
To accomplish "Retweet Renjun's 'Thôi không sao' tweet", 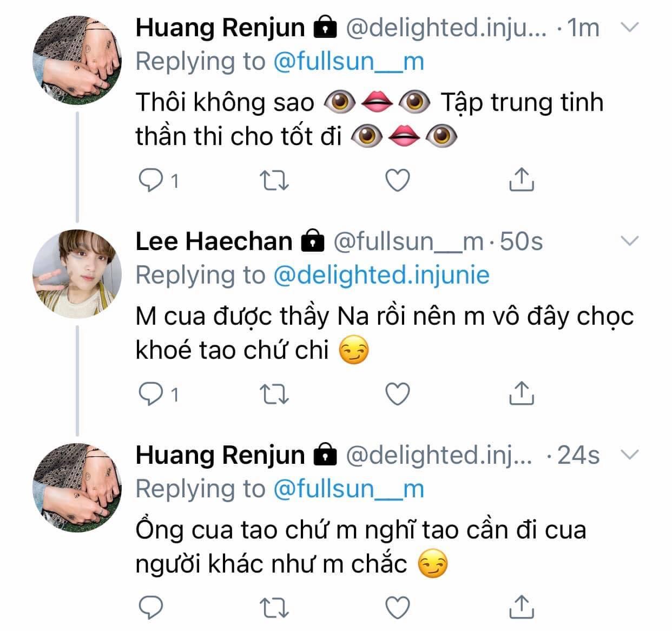I will click(x=274, y=180).
